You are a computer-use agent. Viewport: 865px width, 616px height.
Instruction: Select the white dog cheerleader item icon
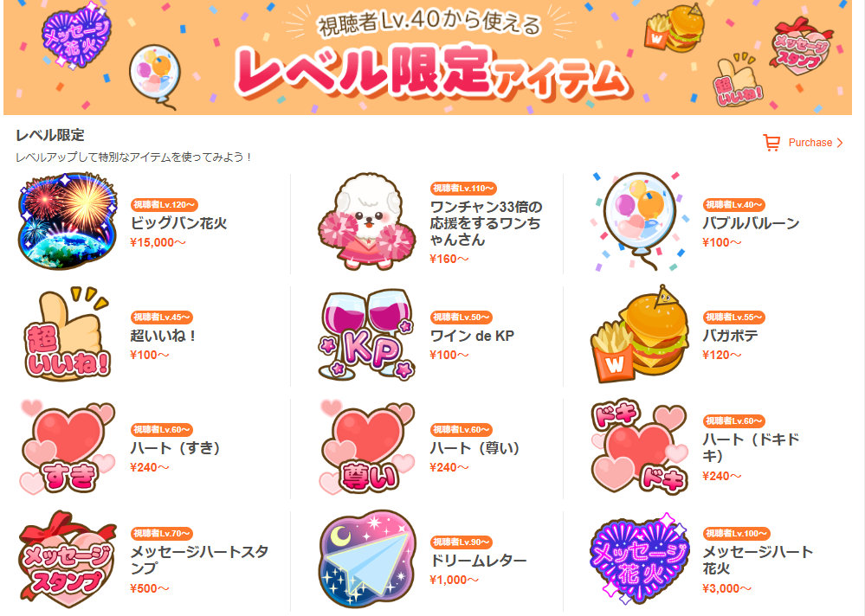(367, 222)
